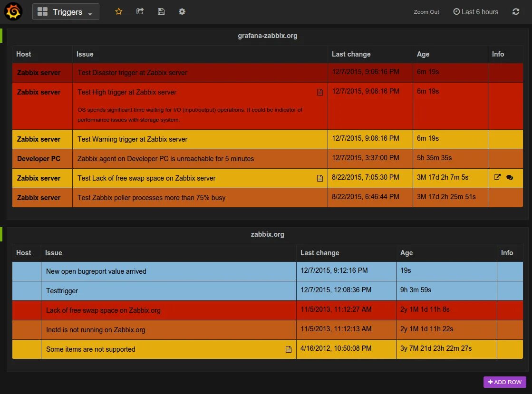Open the zabbix.org panel title menu

pos(267,234)
